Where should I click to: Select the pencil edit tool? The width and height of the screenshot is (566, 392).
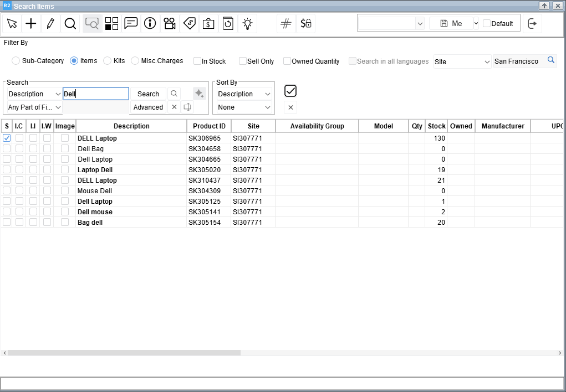pos(50,23)
